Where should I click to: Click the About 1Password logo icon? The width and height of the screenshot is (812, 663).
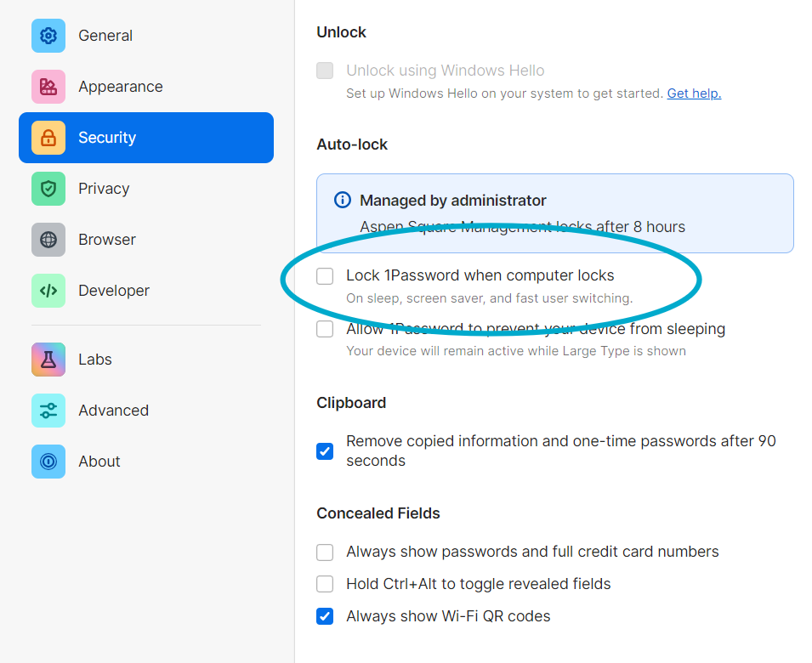(x=48, y=462)
